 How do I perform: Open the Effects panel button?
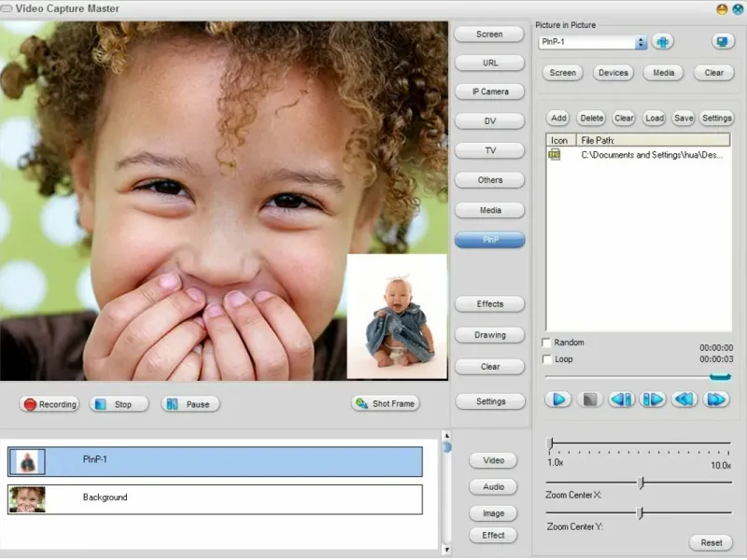point(490,304)
